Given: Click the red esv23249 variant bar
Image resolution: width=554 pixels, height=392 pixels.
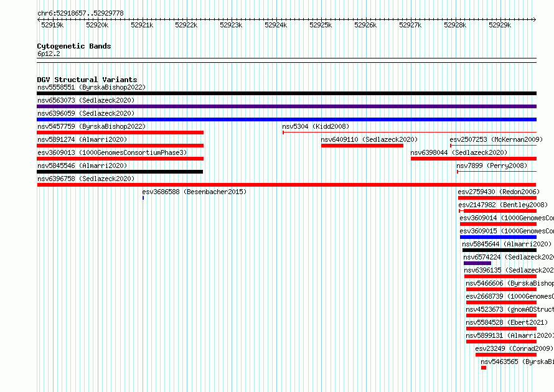Looking at the screenshot, I should [x=506, y=355].
